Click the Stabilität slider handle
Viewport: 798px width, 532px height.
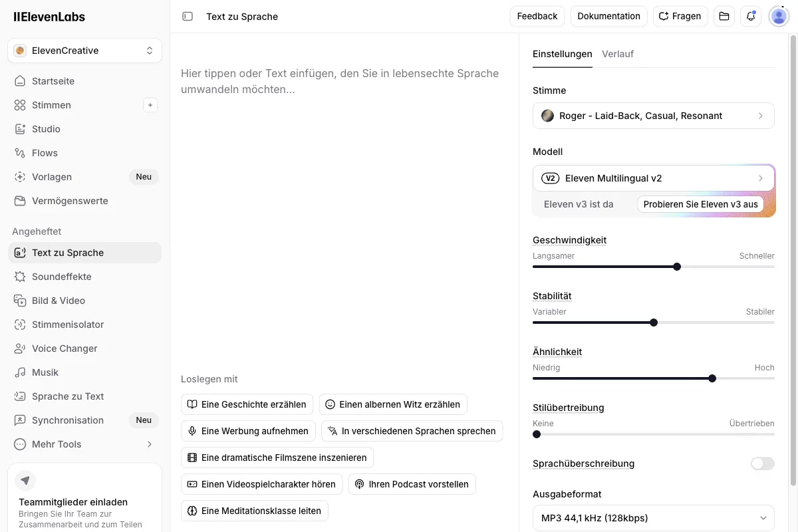[x=654, y=323]
